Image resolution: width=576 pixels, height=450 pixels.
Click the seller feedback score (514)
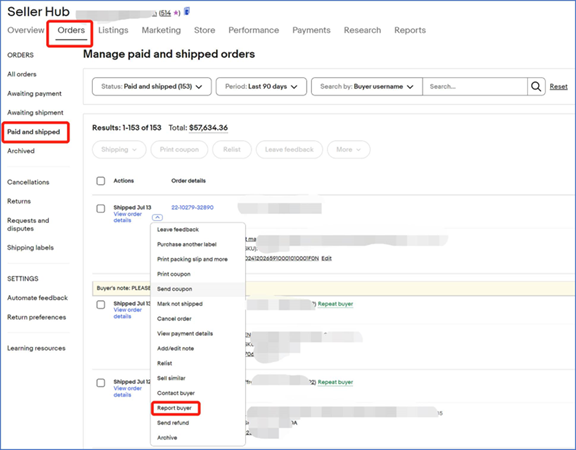point(165,13)
